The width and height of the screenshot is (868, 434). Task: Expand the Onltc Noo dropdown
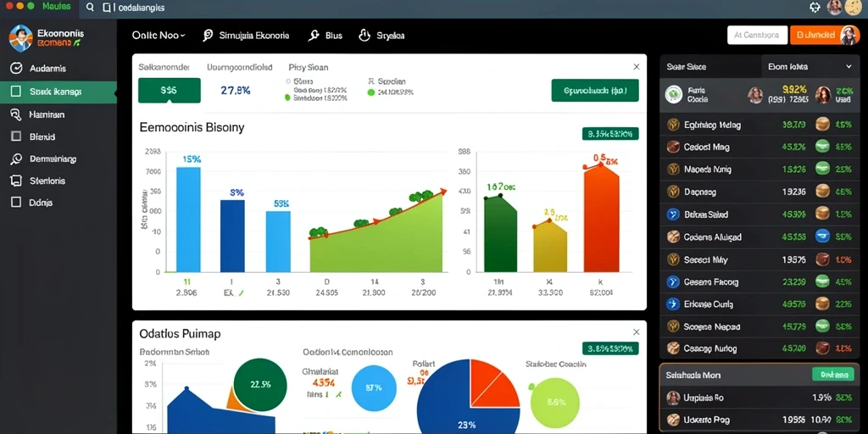click(x=159, y=35)
